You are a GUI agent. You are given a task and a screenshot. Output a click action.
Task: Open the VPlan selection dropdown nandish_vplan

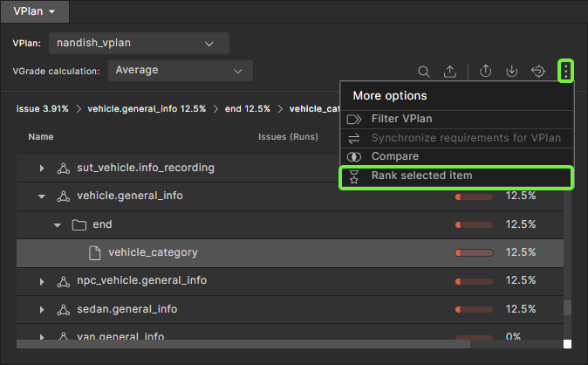pos(138,43)
